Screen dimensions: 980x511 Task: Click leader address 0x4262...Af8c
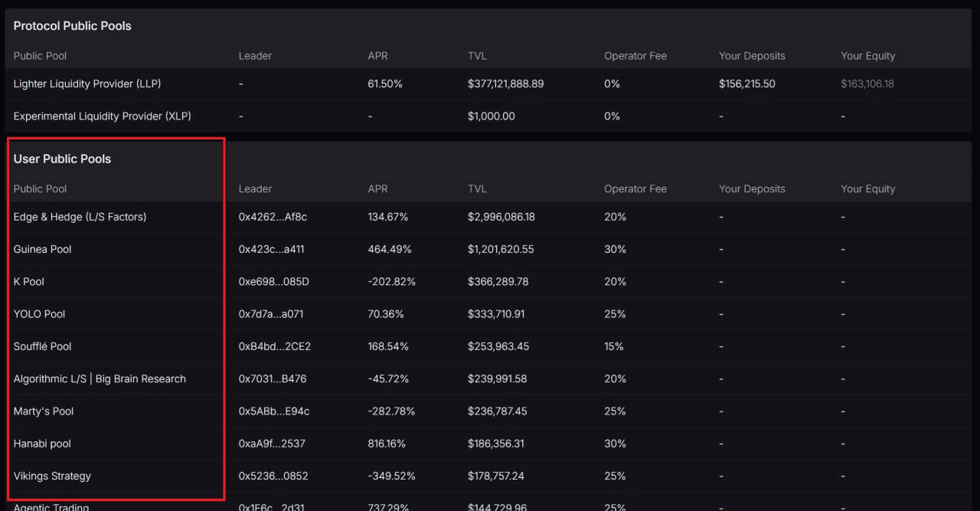click(273, 217)
